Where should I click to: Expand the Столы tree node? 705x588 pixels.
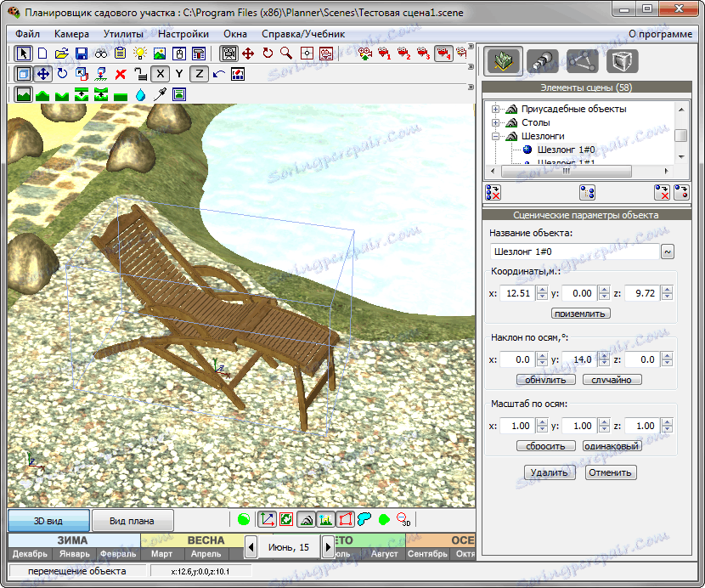click(x=495, y=123)
